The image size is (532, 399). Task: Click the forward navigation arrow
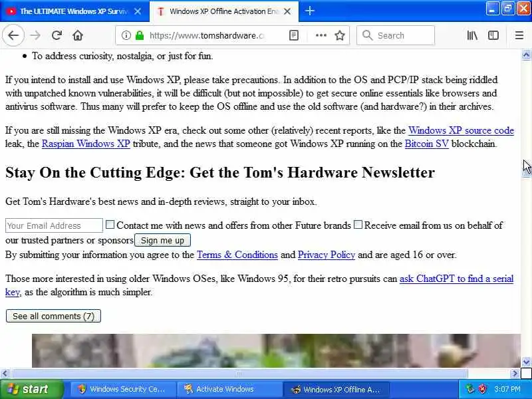(x=35, y=35)
